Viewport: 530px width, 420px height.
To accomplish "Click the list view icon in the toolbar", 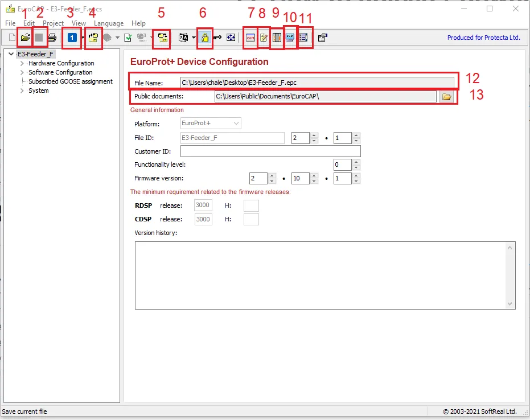I will point(303,38).
